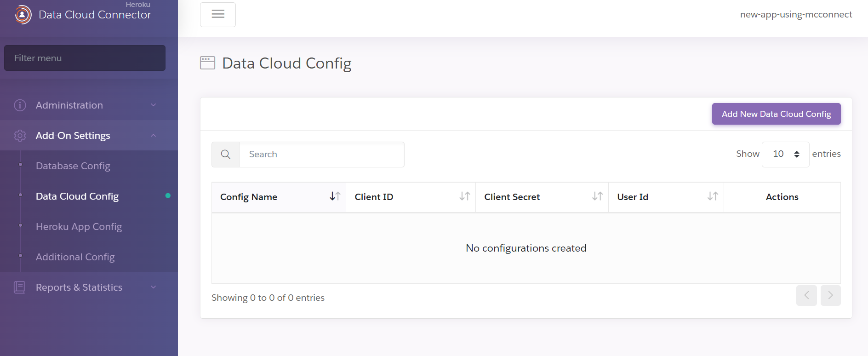
Task: Click the Add-On Settings gear icon
Action: coord(20,136)
